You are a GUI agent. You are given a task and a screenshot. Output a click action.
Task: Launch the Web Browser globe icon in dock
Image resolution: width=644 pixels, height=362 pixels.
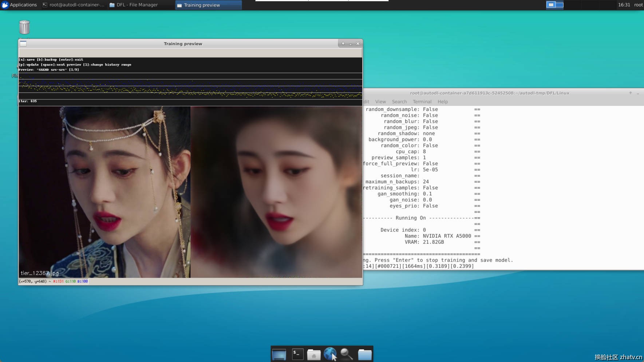click(330, 354)
